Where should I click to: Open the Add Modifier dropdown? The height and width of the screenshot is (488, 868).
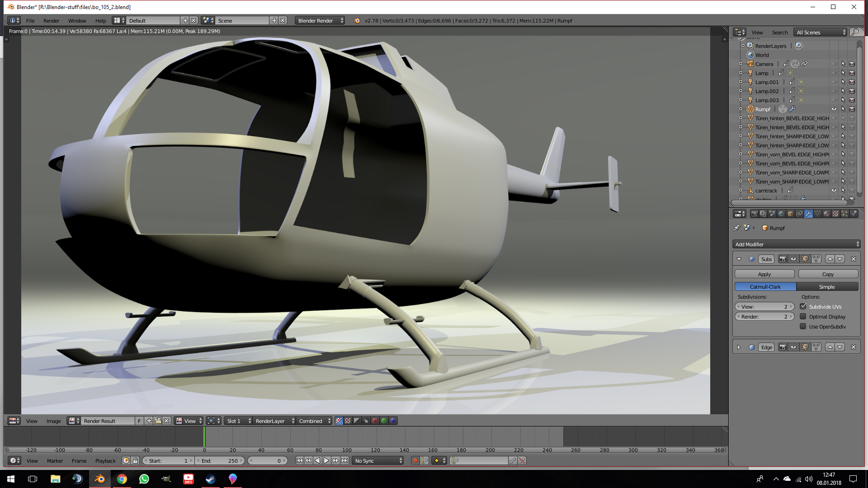(796, 244)
